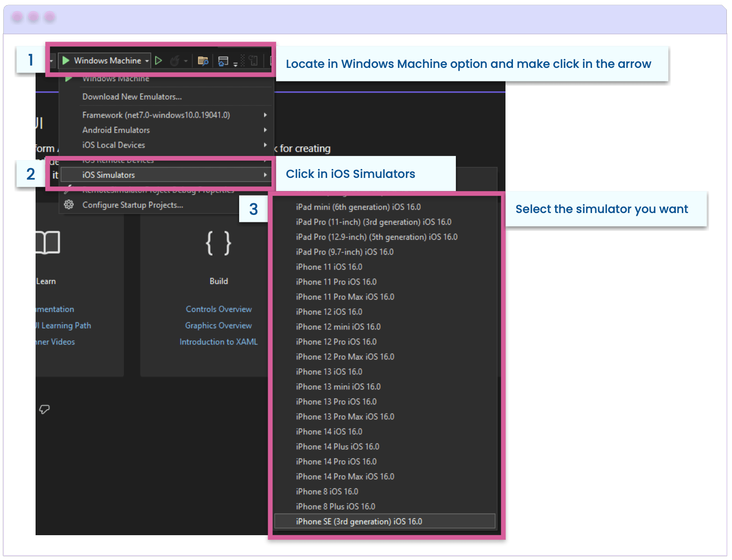Open the Learning Path link
The width and height of the screenshot is (732, 560).
pos(64,326)
